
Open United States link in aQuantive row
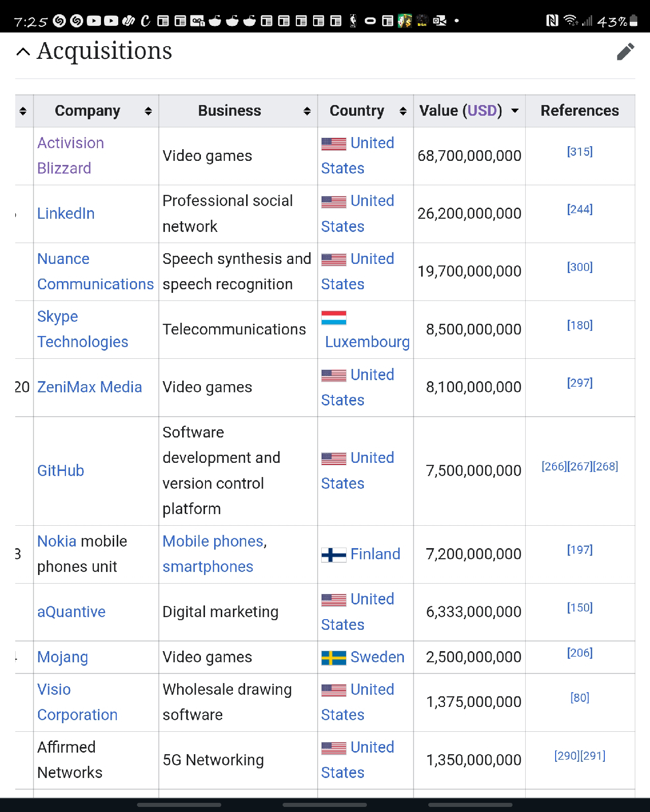(358, 612)
